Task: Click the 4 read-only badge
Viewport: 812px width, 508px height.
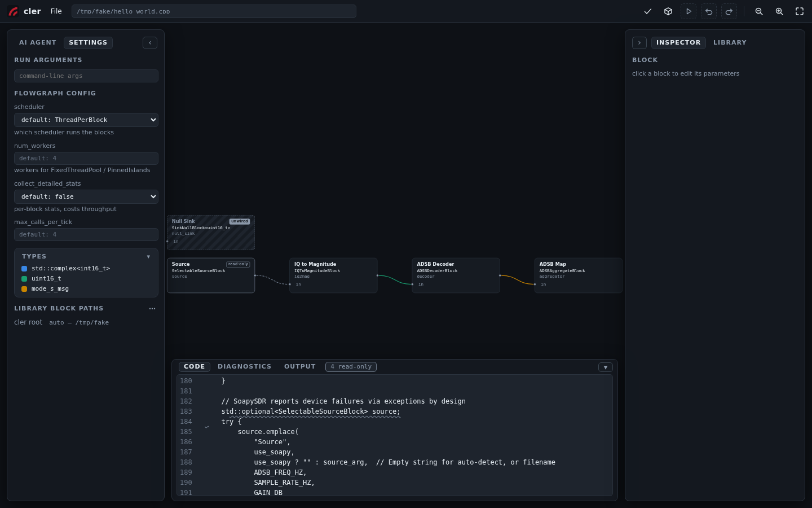Action: click(351, 367)
